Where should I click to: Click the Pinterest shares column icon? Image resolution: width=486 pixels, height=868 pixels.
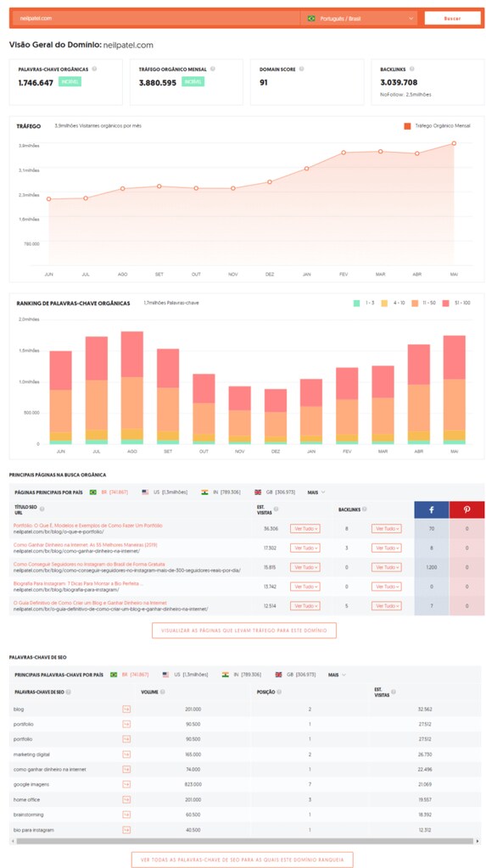point(466,509)
